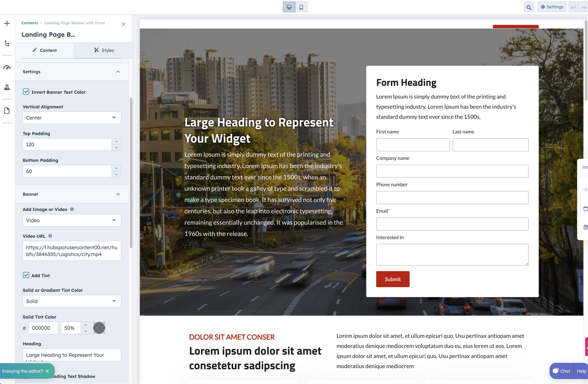The height and width of the screenshot is (384, 588).
Task: Open the Optimize gauge sidebar icon
Action: click(7, 67)
